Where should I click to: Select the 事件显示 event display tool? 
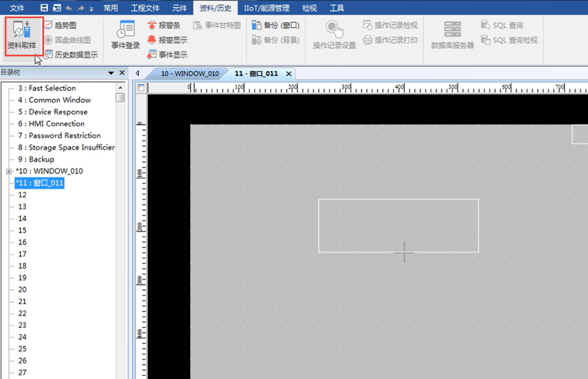click(x=167, y=55)
